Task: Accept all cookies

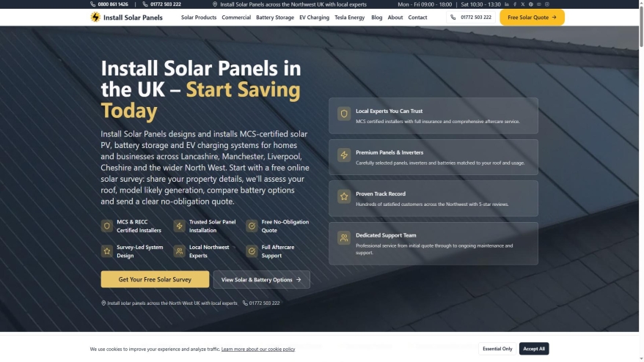Action: (x=534, y=349)
